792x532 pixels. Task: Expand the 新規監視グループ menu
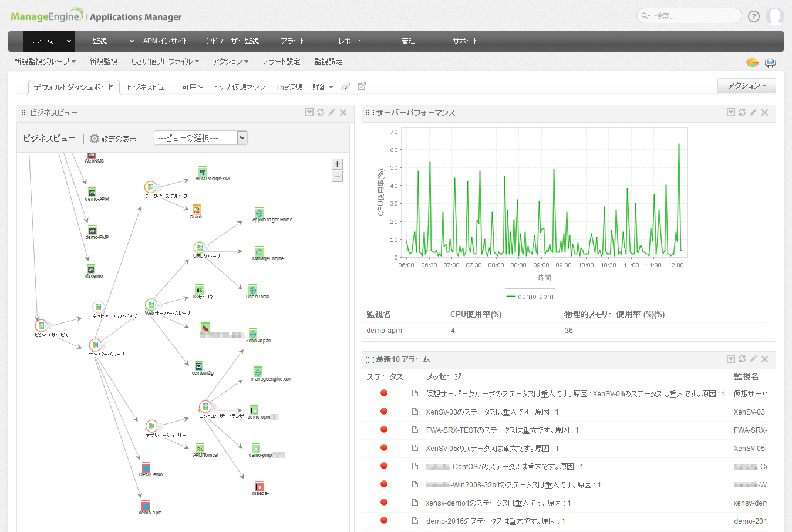[x=45, y=62]
